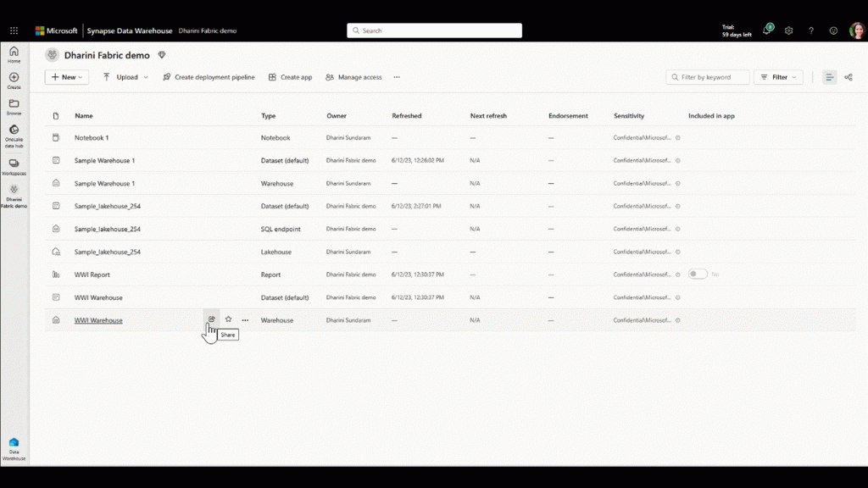Click the Next refresh column header
The image size is (868, 488).
pos(488,115)
